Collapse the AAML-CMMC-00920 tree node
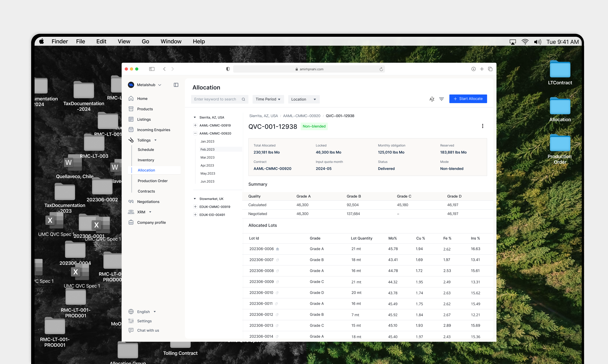This screenshot has width=608, height=364. pyautogui.click(x=195, y=133)
